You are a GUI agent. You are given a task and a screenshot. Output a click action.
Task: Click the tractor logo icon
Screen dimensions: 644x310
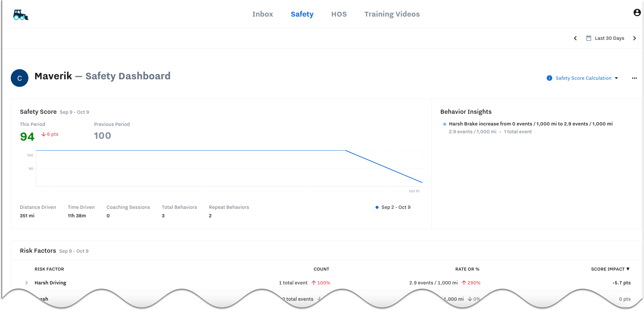pos(20,15)
